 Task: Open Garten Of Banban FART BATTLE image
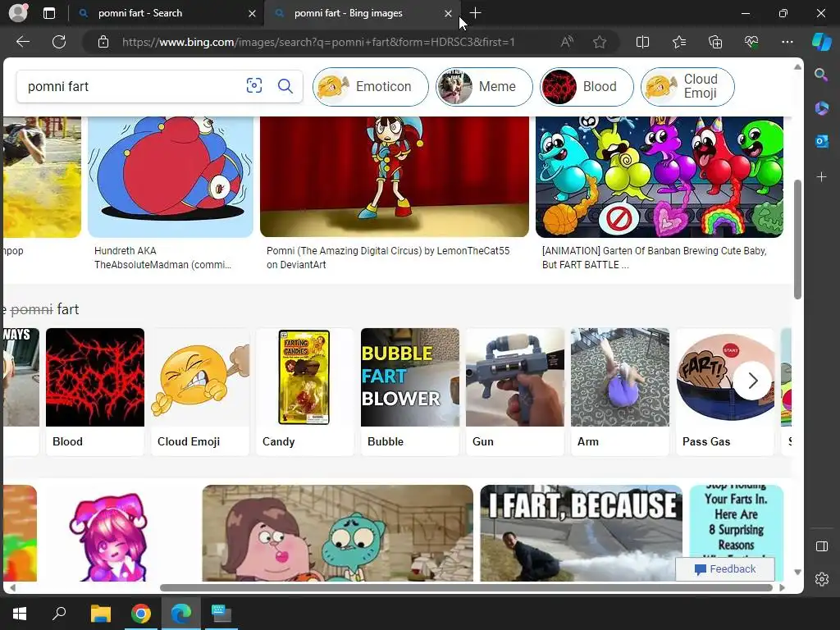[660, 177]
